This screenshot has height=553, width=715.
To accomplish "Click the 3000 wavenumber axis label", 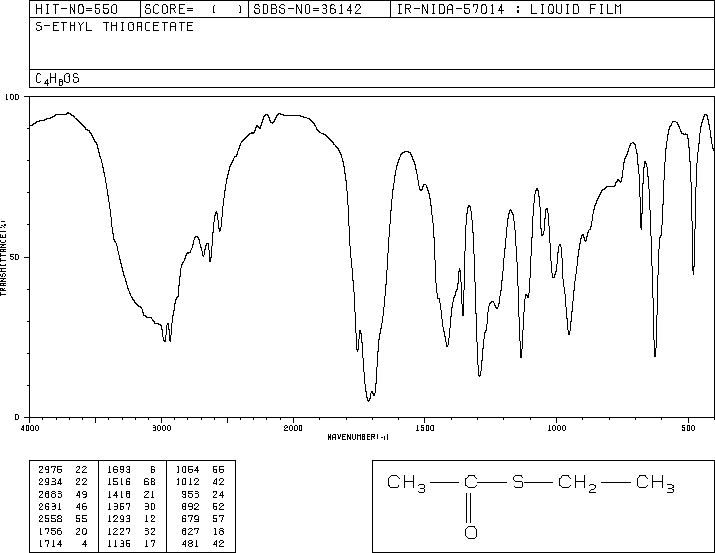I will 161,428.
